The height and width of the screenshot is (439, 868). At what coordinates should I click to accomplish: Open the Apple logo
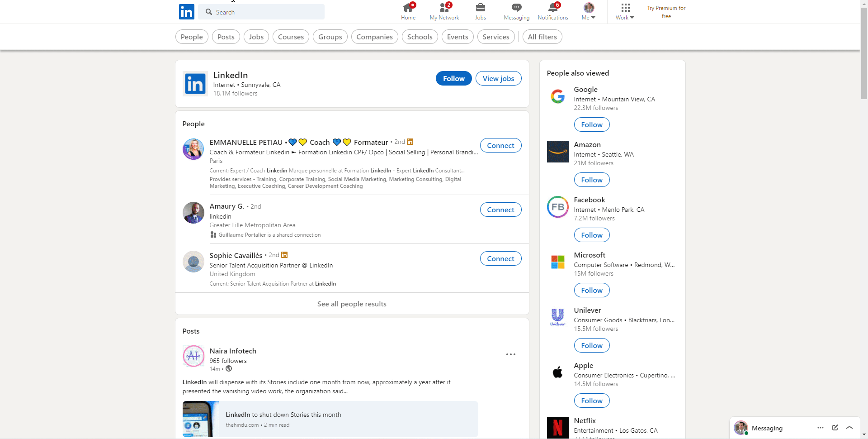(x=558, y=372)
